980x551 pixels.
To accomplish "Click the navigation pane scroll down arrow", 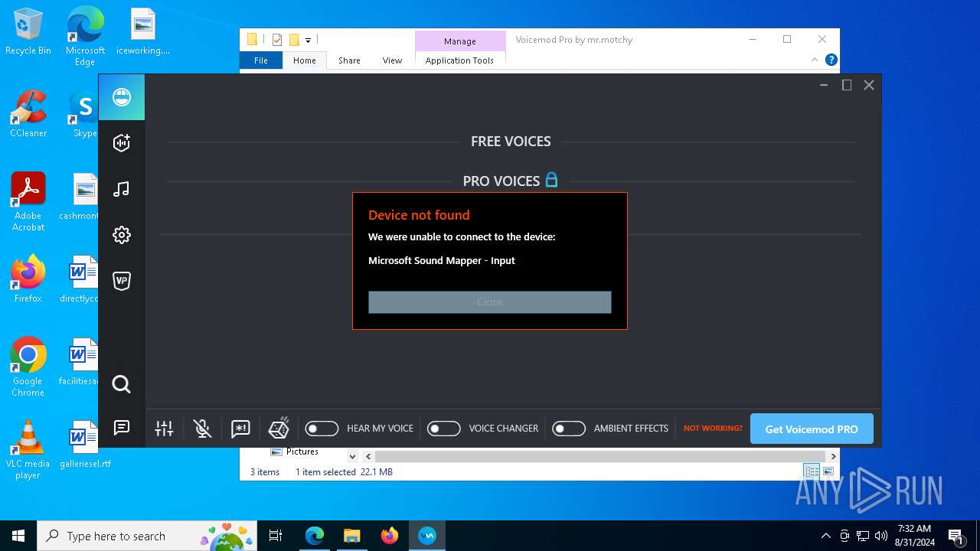I will pyautogui.click(x=352, y=456).
